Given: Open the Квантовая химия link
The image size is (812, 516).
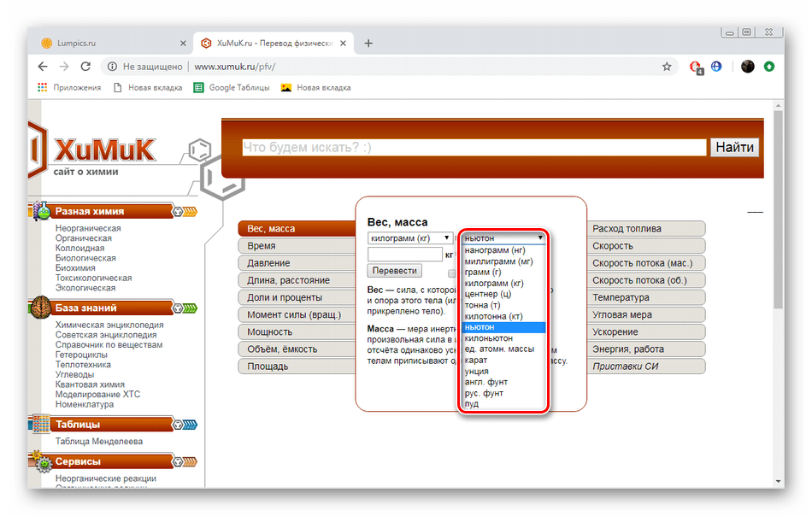Looking at the screenshot, I should click(90, 384).
